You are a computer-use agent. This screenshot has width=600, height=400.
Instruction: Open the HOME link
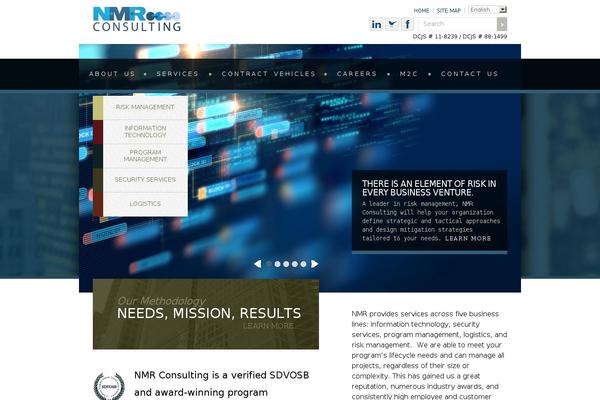[x=421, y=11]
